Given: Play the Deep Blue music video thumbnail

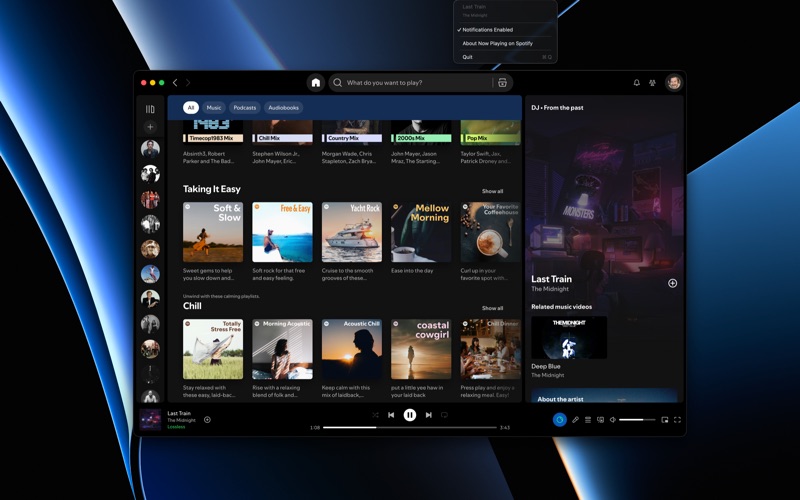Looking at the screenshot, I should pyautogui.click(x=569, y=337).
